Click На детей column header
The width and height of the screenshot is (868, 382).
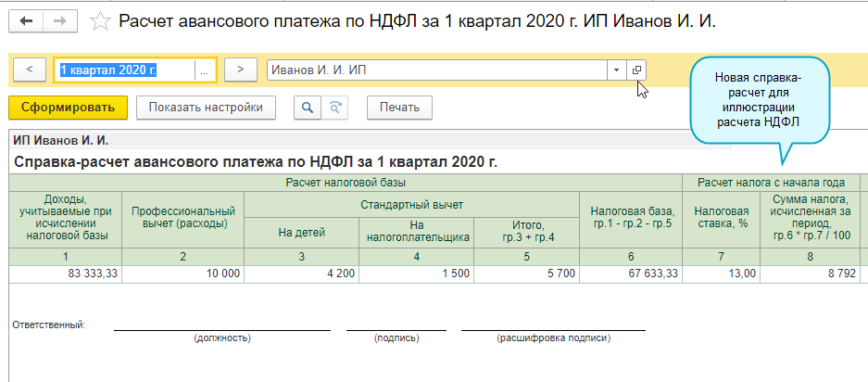(x=301, y=233)
